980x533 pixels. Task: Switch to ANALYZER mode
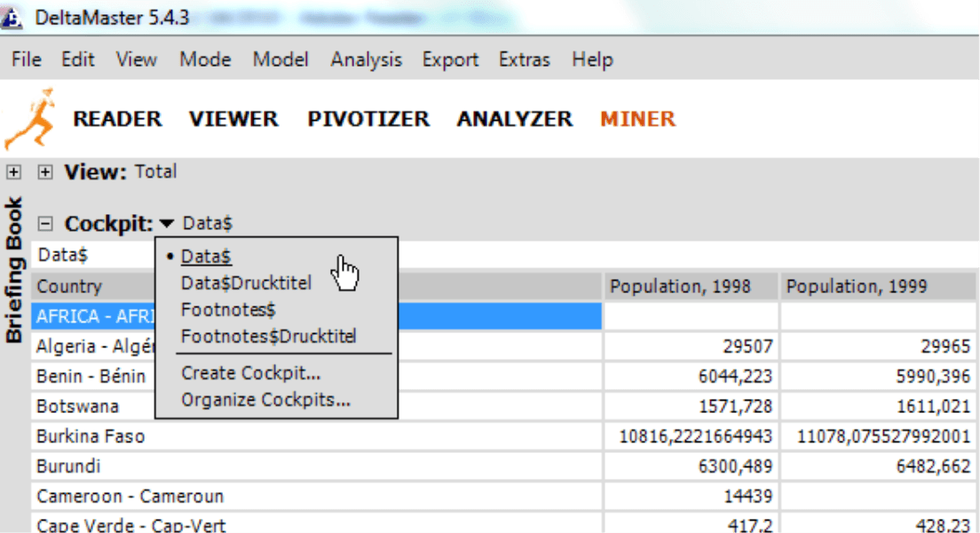click(x=515, y=119)
